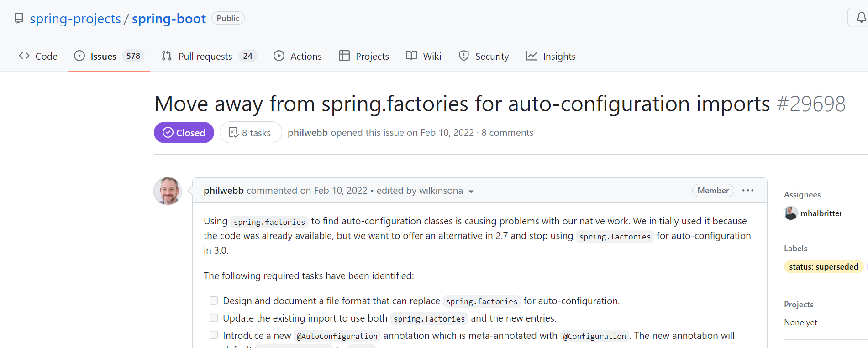Tick the 'Introduce a new @AutoConfiguration' task checkbox
Viewport: 868px width, 348px height.
(214, 335)
